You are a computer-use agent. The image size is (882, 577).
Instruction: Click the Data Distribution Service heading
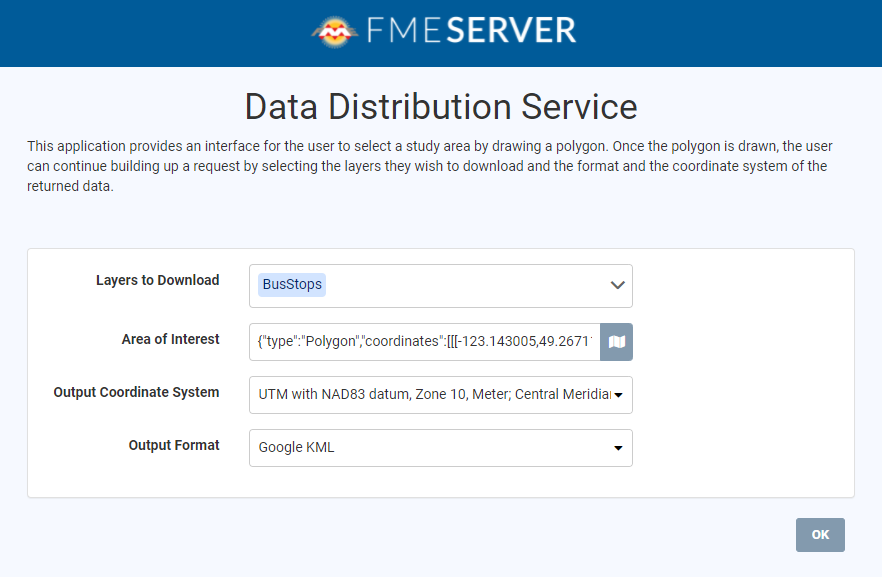point(441,106)
